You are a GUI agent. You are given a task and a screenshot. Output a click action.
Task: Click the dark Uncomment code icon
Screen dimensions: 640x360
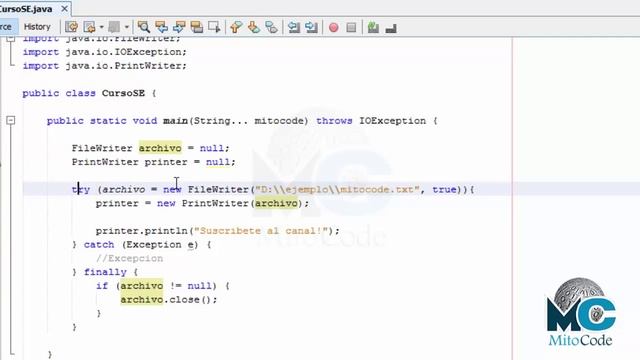391,28
